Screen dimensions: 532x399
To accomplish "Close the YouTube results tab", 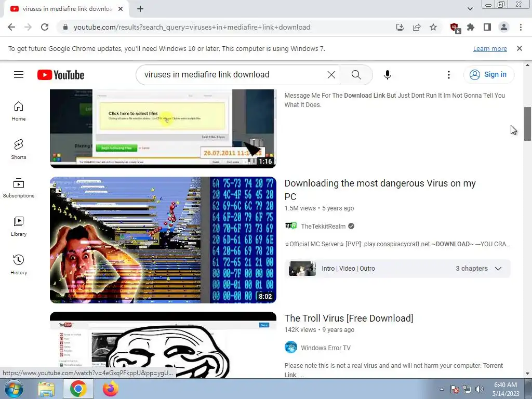I will pos(121,9).
